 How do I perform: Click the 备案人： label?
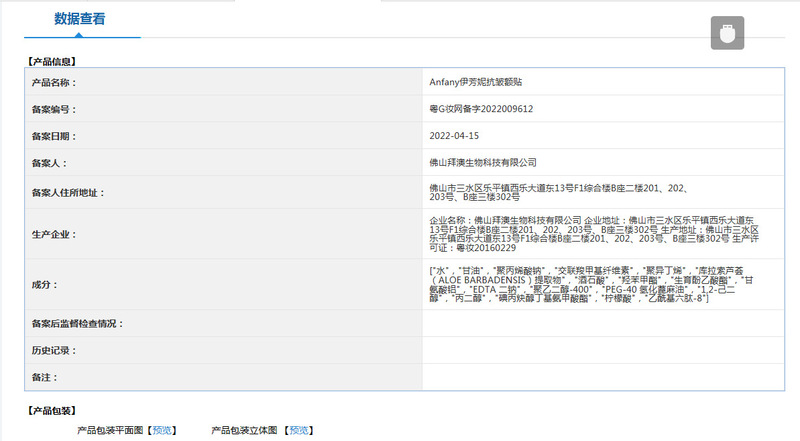[49, 163]
